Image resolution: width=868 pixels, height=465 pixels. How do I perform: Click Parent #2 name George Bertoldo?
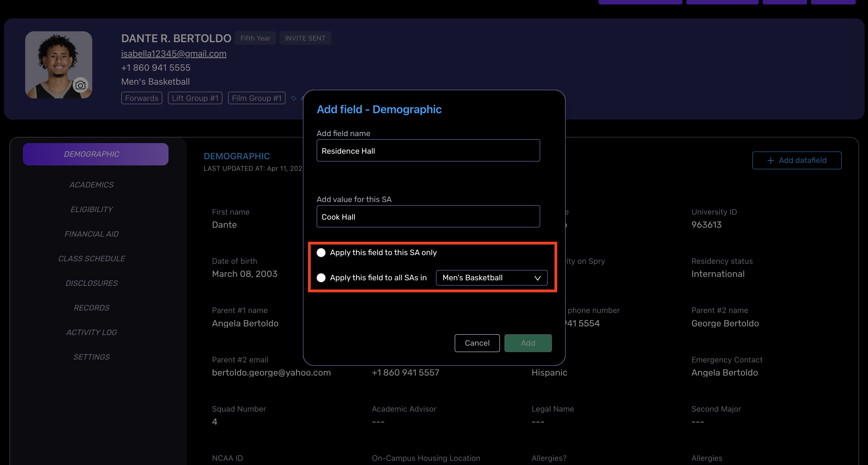pyautogui.click(x=725, y=324)
